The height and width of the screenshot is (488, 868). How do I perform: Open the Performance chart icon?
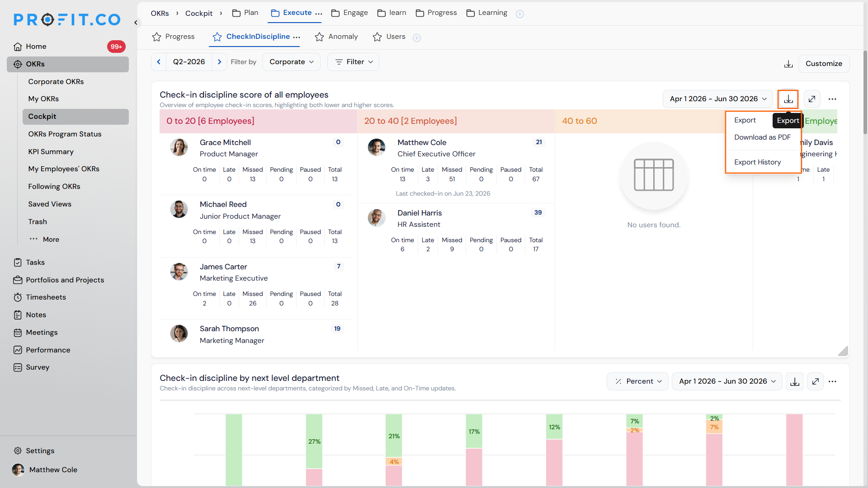coord(18,350)
